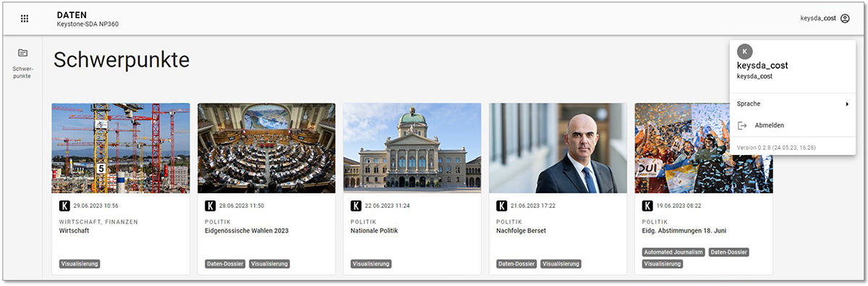Click the K logo on Nachfolge Berset card
The height and width of the screenshot is (286, 868).
click(x=502, y=206)
